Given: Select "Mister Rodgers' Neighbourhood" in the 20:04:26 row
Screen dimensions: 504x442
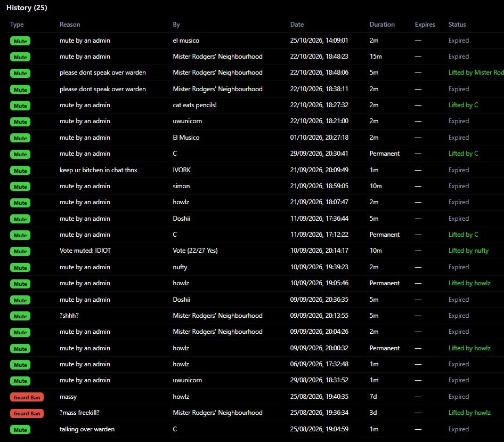Looking at the screenshot, I should [217, 332].
